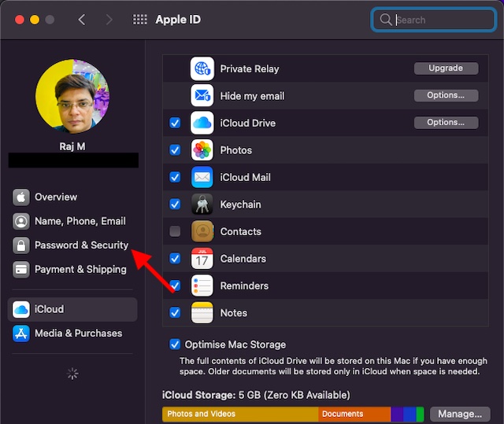Viewport: 504px width, 424px height.
Task: Click the Apple ID window title
Action: (x=178, y=20)
